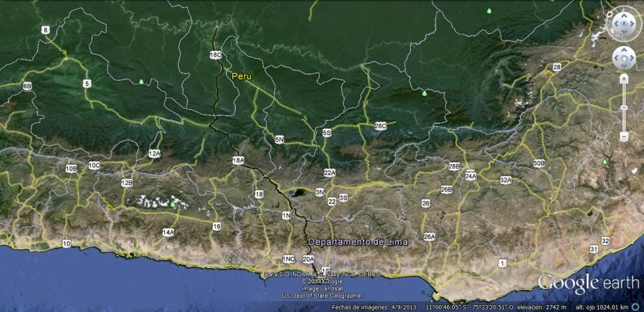Select the Departamento de Lima label
The height and width of the screenshot is (312, 644).
(357, 242)
